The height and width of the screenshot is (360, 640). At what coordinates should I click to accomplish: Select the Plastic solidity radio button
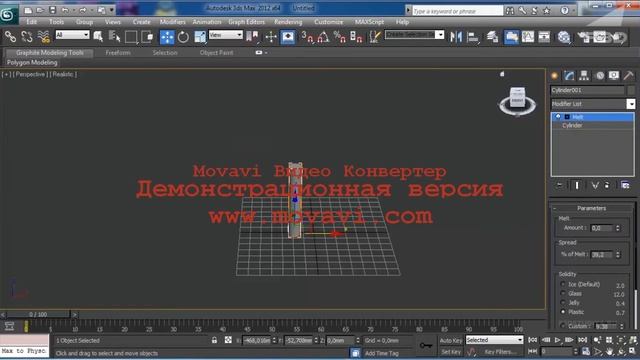click(x=563, y=312)
